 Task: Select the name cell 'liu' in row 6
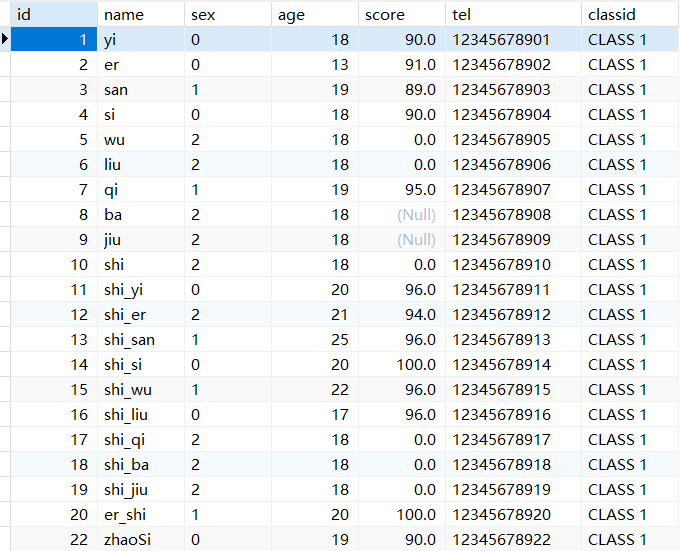coord(141,165)
